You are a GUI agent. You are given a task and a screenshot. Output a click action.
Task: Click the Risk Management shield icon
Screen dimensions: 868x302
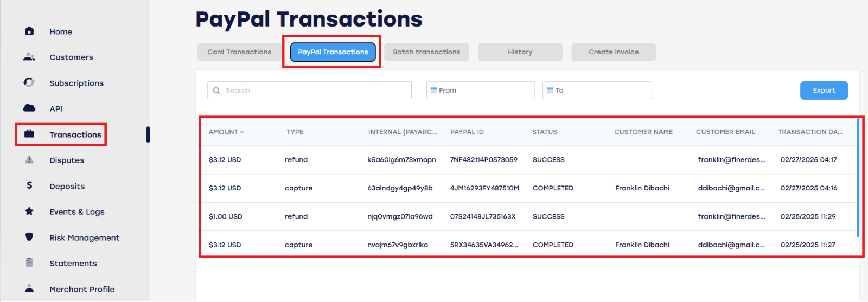(x=29, y=237)
